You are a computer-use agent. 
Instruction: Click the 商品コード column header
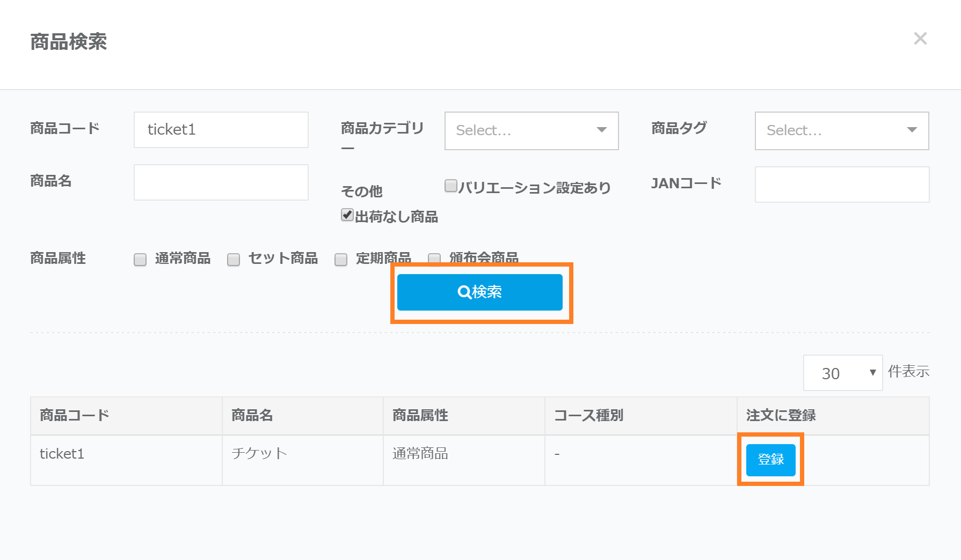point(75,415)
